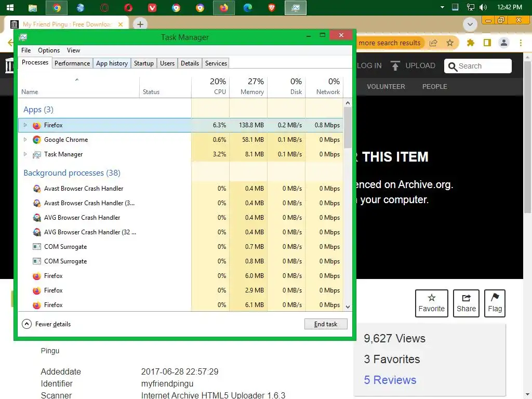Switch to the Startup tab

pyautogui.click(x=144, y=63)
